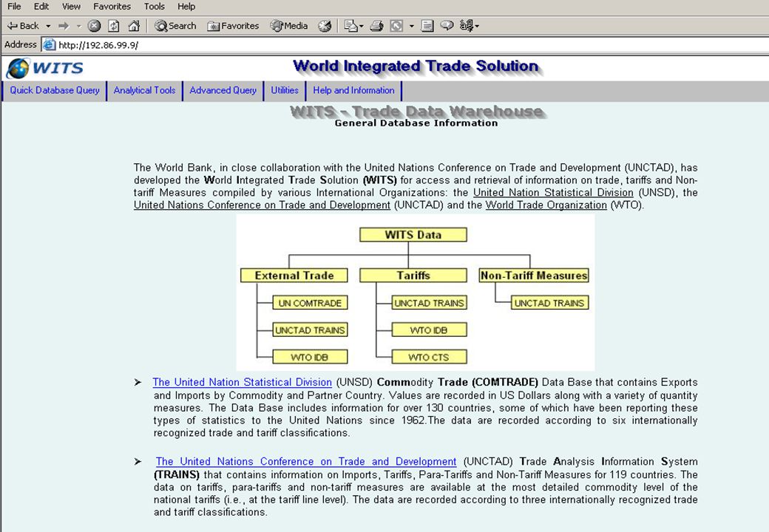The height and width of the screenshot is (532, 769).
Task: Click the External Trade box in diagram
Action: [294, 276]
